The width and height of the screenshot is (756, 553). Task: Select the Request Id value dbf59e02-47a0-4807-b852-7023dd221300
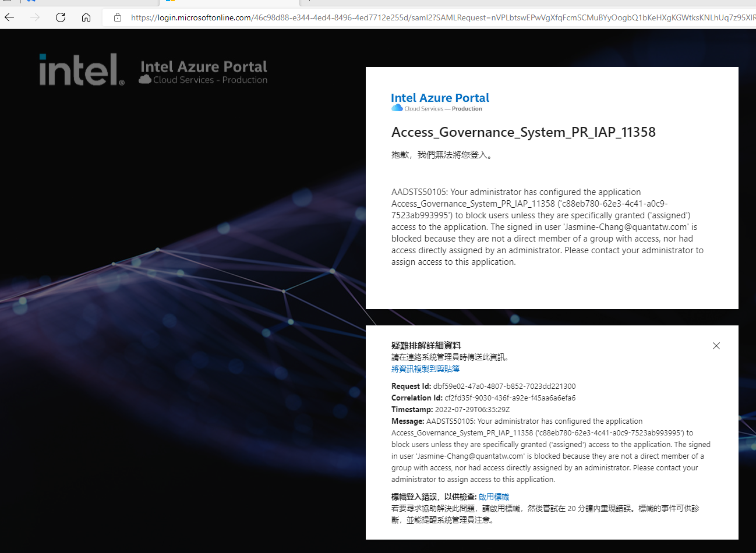click(x=504, y=386)
